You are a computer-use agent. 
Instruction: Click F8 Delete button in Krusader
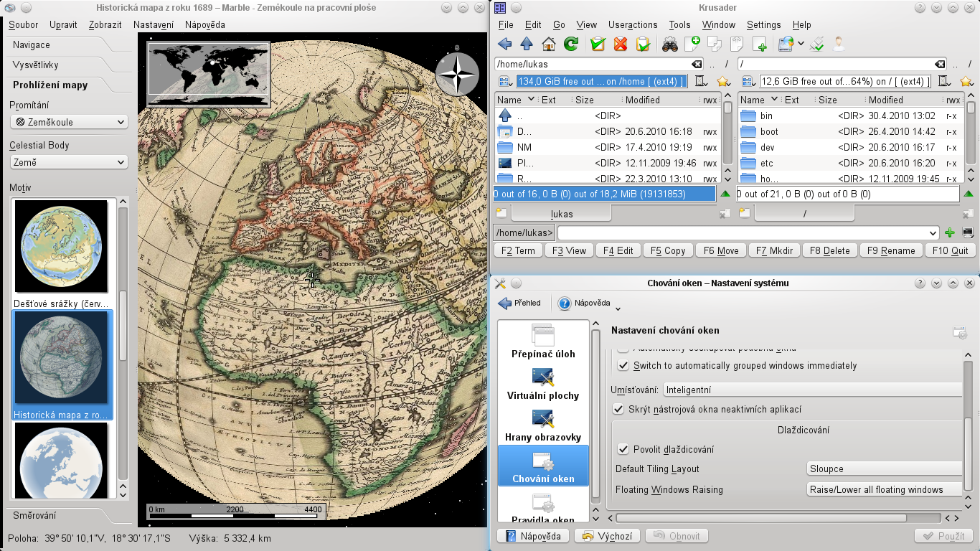pos(829,250)
